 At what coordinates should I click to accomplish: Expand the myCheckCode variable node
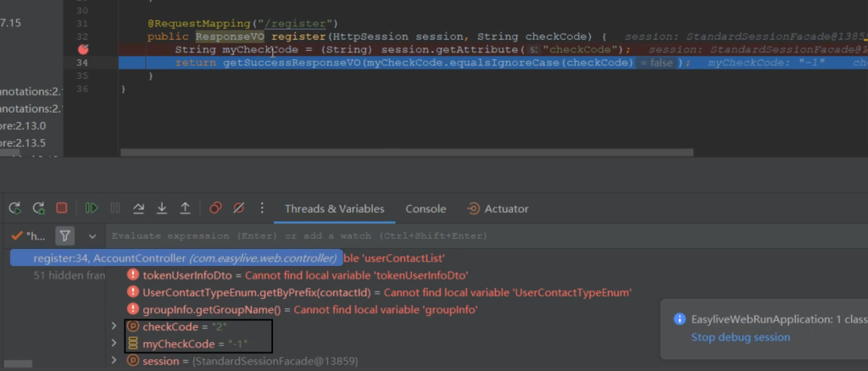(114, 343)
